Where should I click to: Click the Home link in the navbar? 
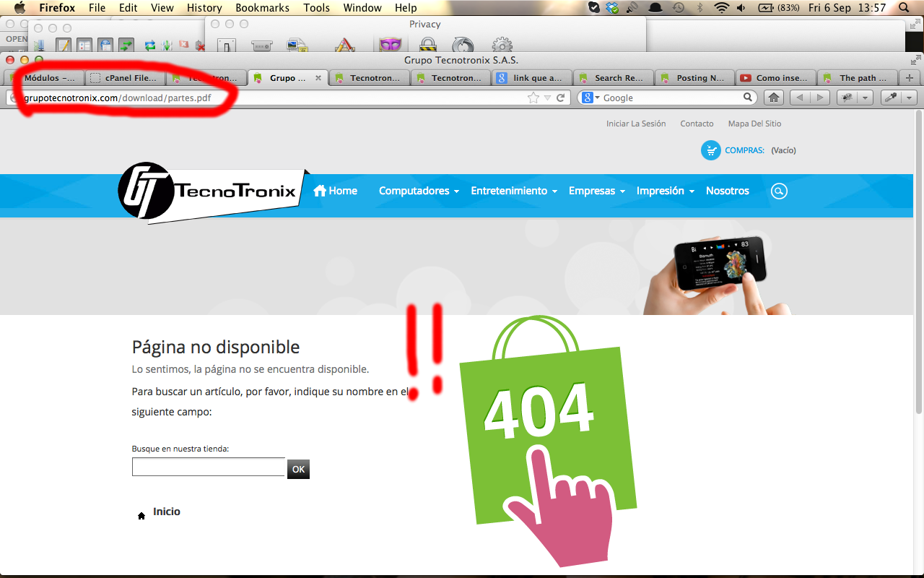pyautogui.click(x=336, y=191)
